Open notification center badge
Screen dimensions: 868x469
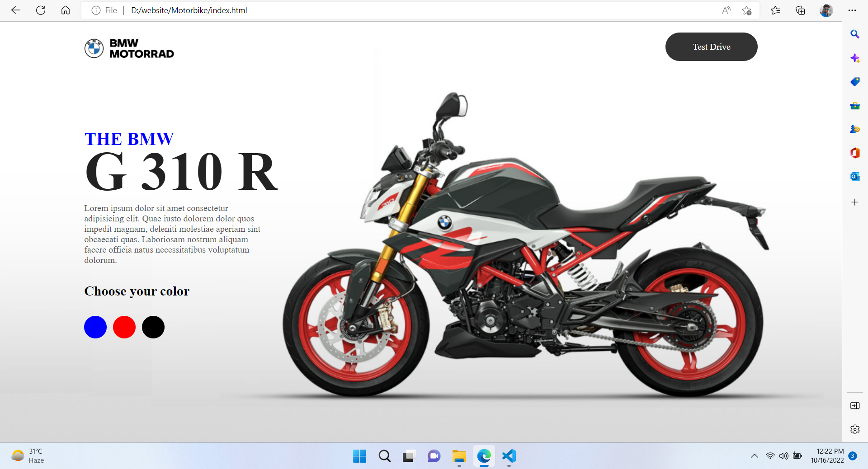coord(853,456)
